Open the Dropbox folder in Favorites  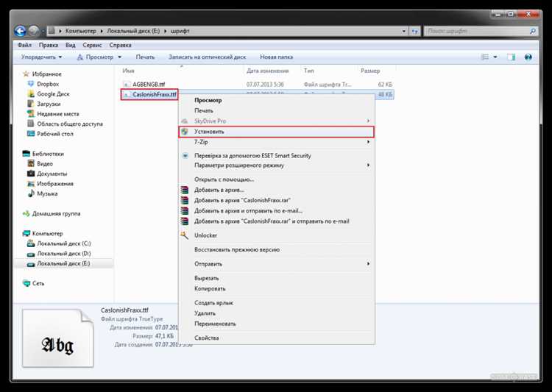tap(48, 84)
